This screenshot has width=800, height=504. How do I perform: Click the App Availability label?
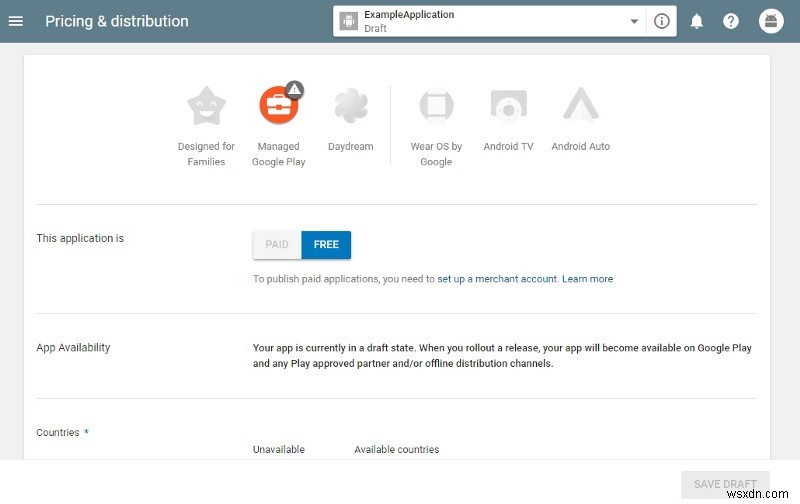[73, 348]
